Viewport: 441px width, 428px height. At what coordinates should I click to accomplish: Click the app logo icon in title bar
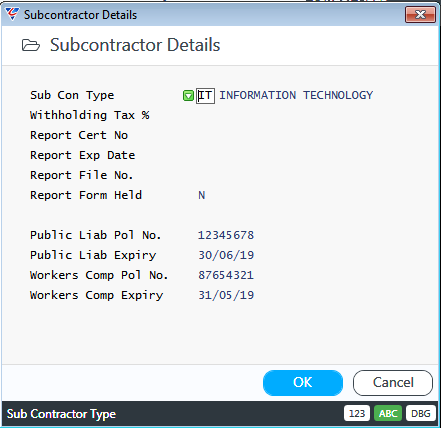(x=12, y=14)
